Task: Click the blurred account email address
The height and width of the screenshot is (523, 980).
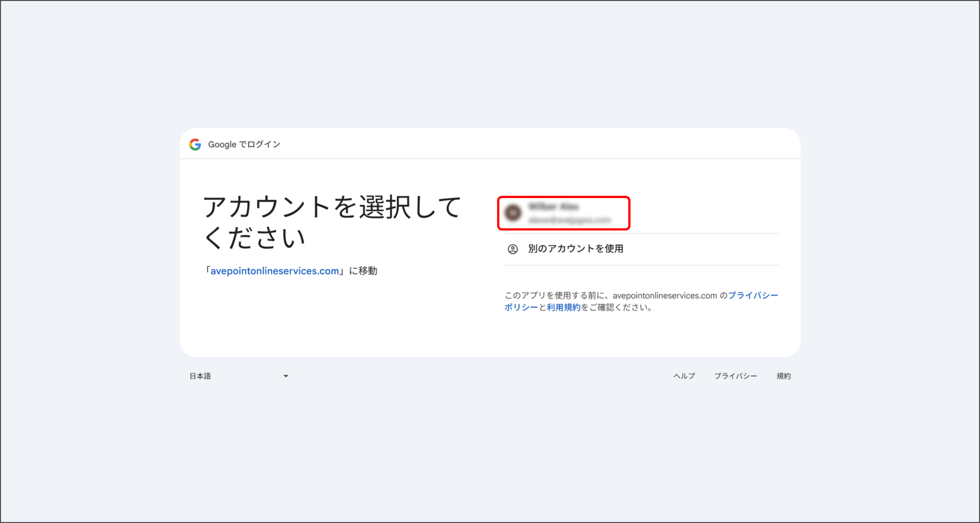Action: coord(569,220)
